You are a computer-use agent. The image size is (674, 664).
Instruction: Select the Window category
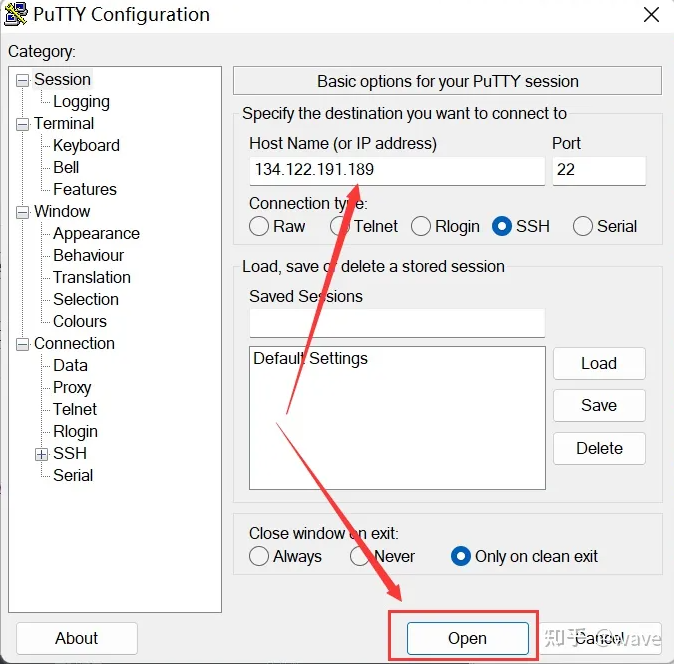(62, 211)
